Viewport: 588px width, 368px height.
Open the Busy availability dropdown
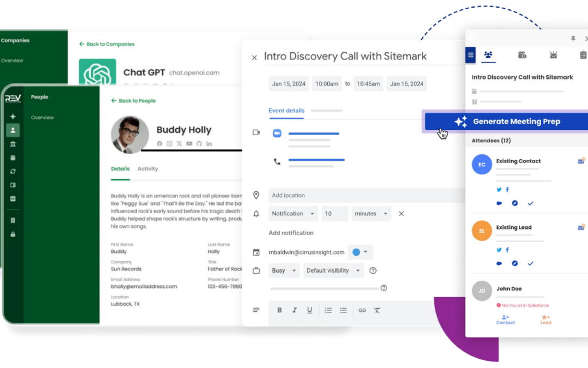tap(284, 270)
